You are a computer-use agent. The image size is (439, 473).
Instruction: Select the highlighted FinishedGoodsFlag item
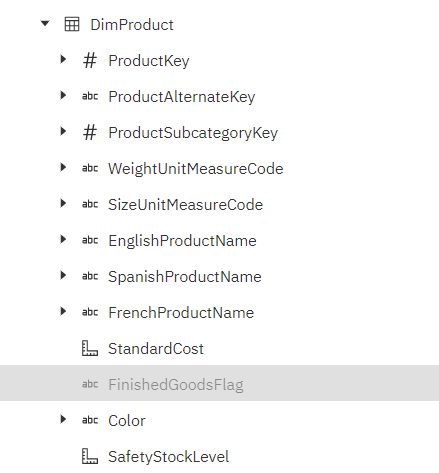219,383
